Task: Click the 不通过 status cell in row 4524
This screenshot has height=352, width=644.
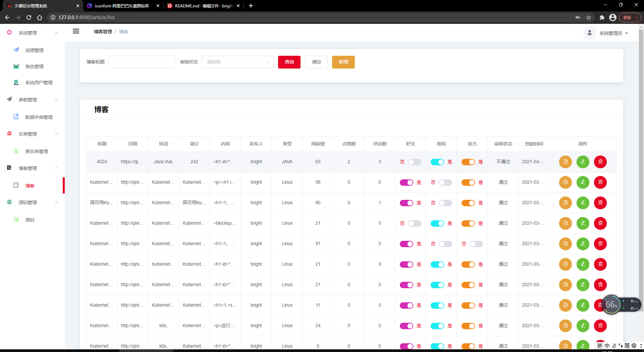Action: (503, 162)
